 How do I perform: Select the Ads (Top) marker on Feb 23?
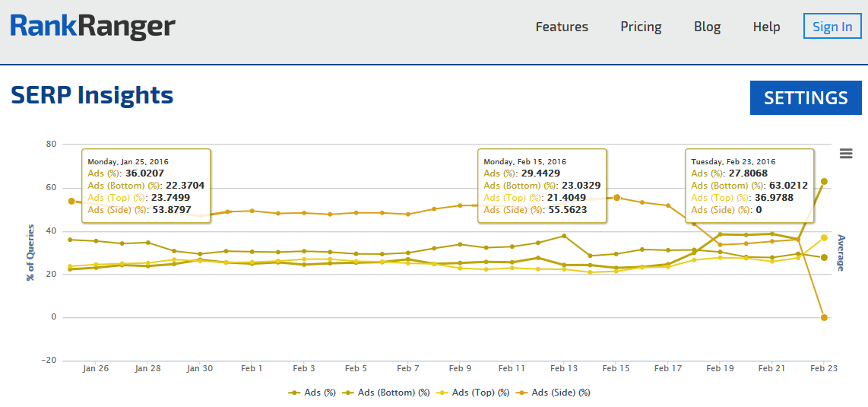pos(824,237)
